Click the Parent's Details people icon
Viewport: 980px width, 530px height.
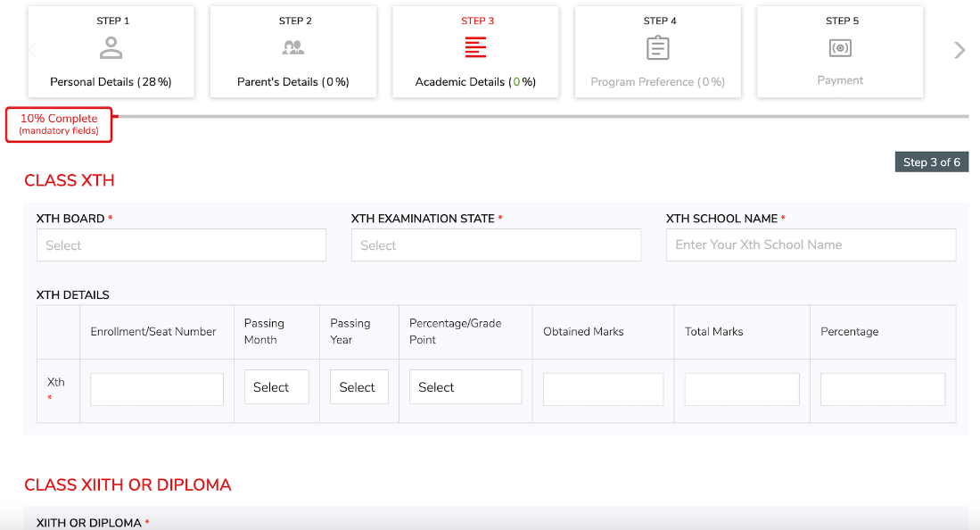pos(293,47)
